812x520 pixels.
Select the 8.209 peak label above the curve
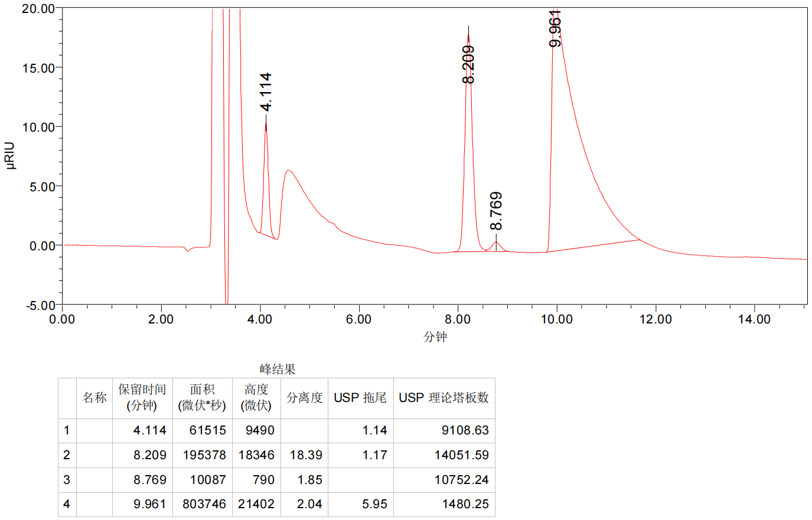[468, 64]
